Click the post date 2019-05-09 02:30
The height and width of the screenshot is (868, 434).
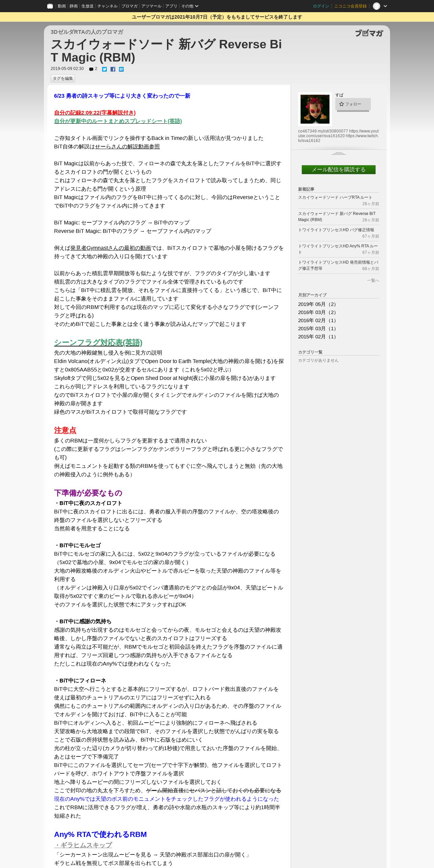(x=67, y=69)
